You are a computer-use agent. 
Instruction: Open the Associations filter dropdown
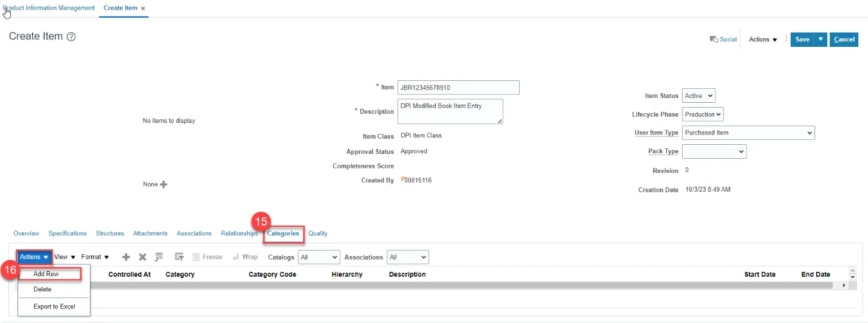pyautogui.click(x=408, y=257)
